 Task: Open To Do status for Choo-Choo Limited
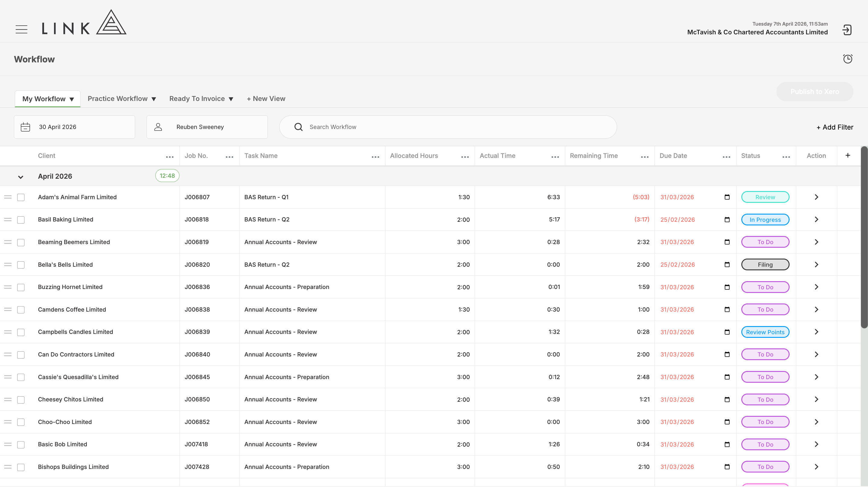click(x=765, y=422)
